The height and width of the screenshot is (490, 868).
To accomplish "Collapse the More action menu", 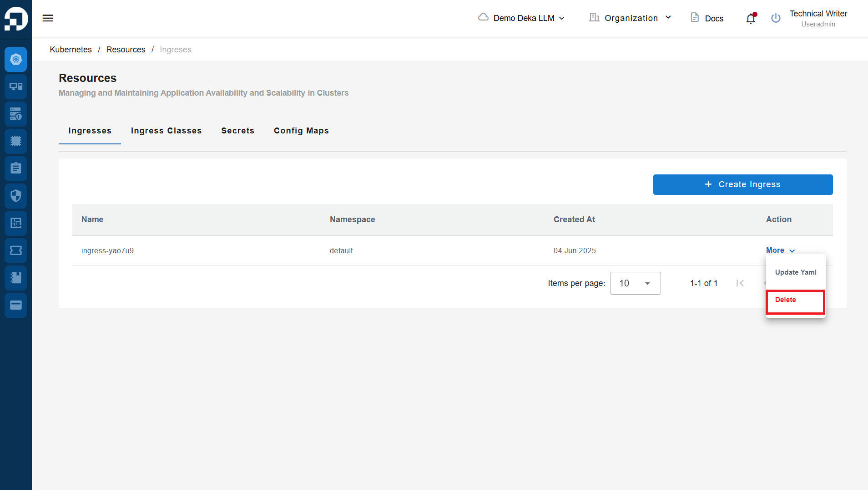I will click(x=780, y=250).
